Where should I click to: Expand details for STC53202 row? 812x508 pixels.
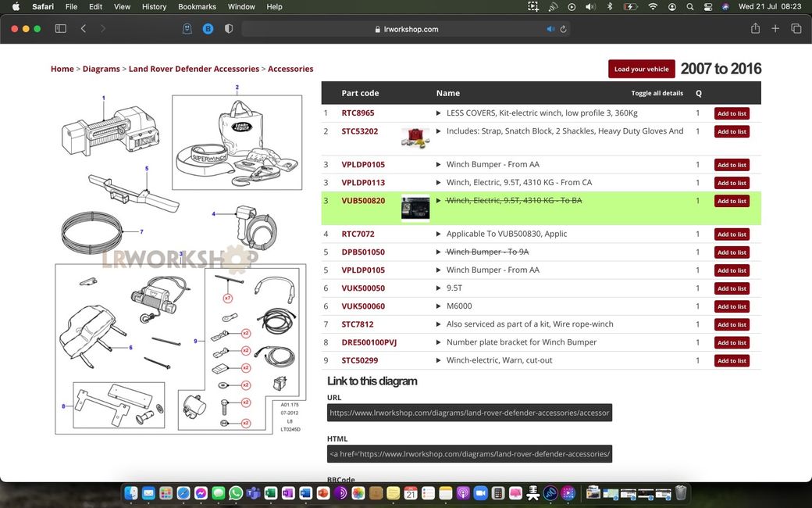439,131
